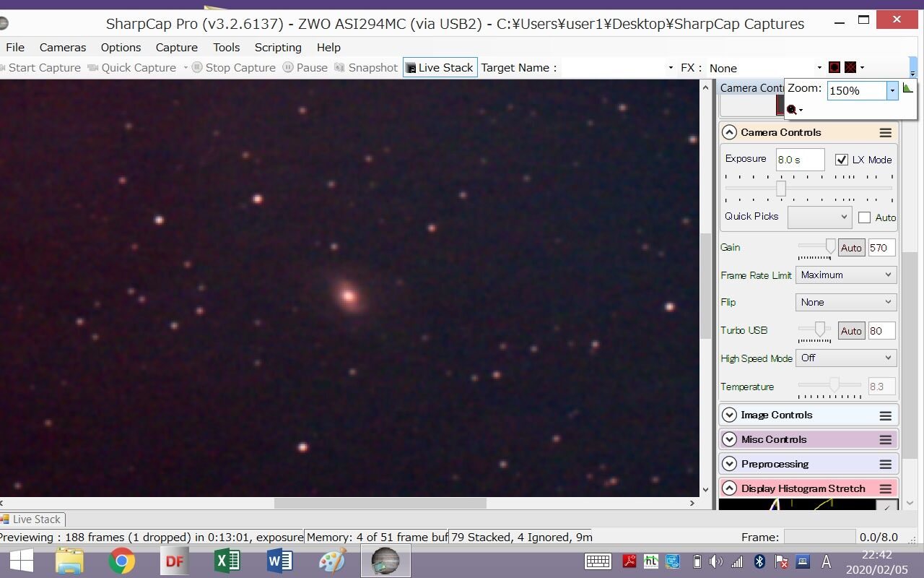Toggle the LX Mode checkbox
The image size is (924, 578).
(x=841, y=160)
